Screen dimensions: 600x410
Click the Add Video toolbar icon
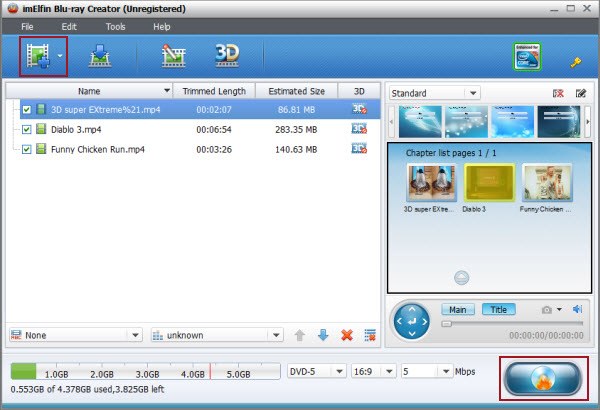(38, 56)
